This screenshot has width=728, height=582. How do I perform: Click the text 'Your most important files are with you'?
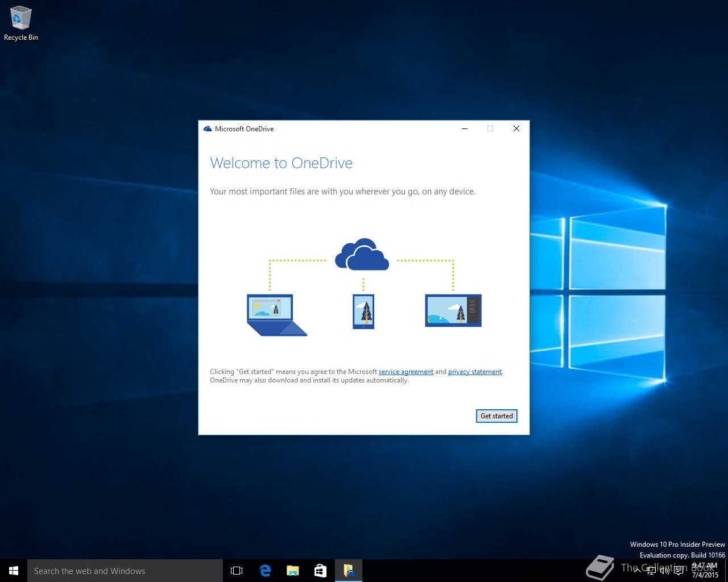[282, 192]
